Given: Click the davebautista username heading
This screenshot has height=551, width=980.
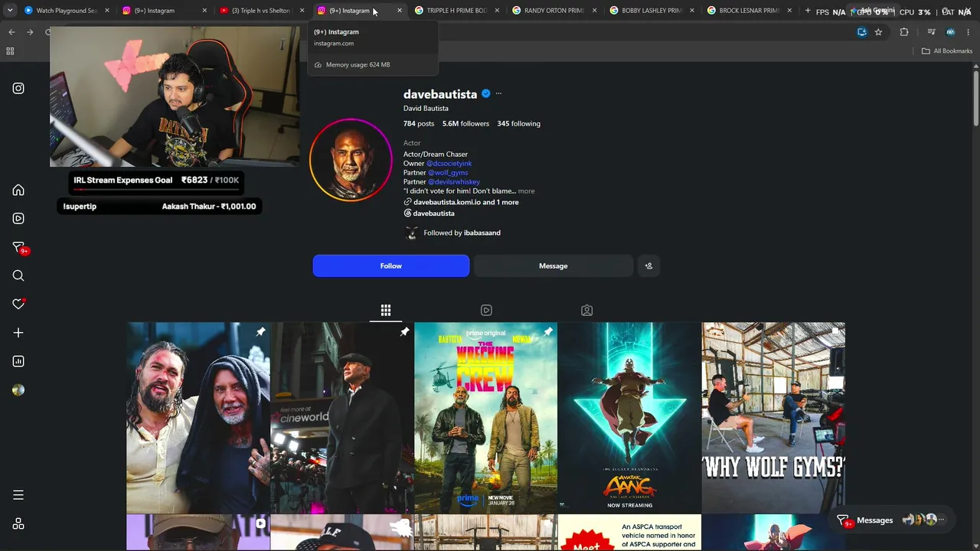Looking at the screenshot, I should (x=440, y=94).
